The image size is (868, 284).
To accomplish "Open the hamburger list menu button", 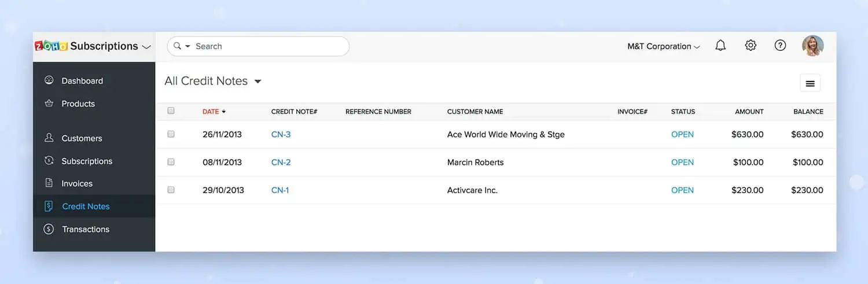I will click(810, 83).
